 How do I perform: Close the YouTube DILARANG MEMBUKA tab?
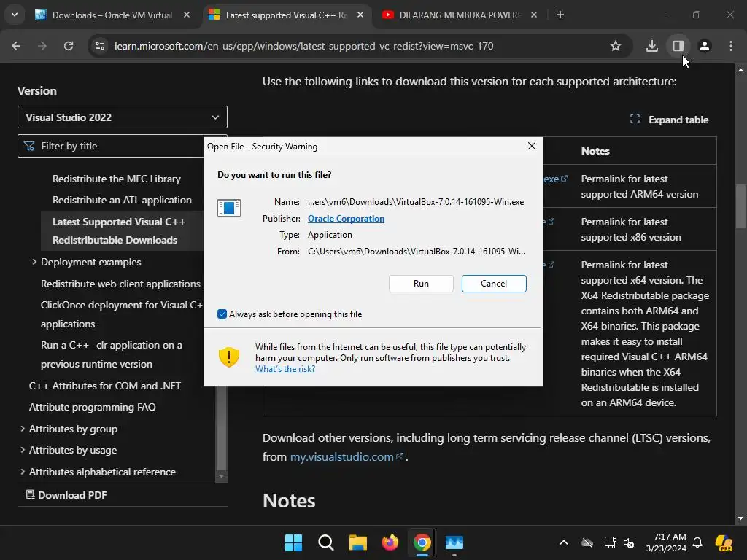click(x=533, y=15)
